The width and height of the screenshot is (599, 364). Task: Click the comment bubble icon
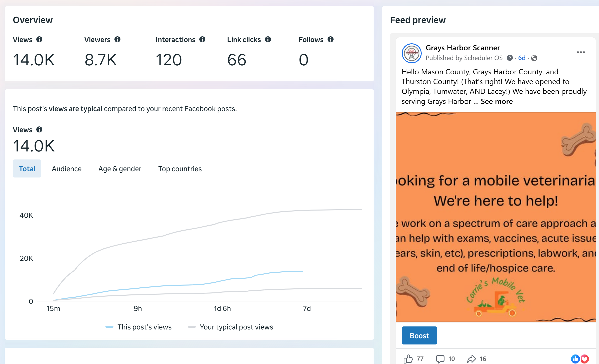pyautogui.click(x=440, y=359)
